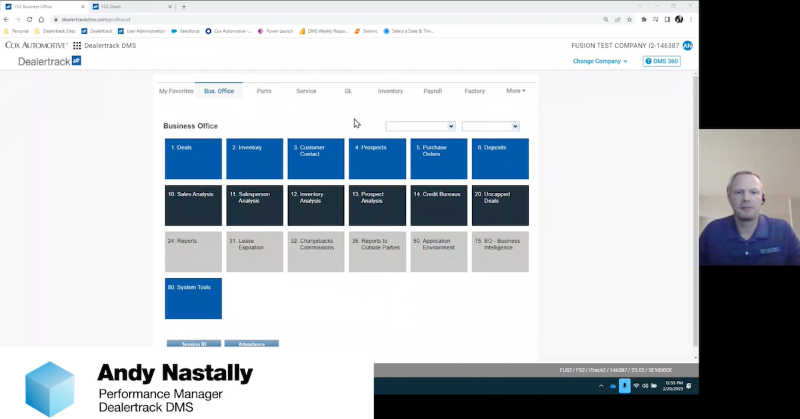The image size is (800, 419).
Task: Open the 20. Uncapped Deals tile
Action: click(501, 205)
